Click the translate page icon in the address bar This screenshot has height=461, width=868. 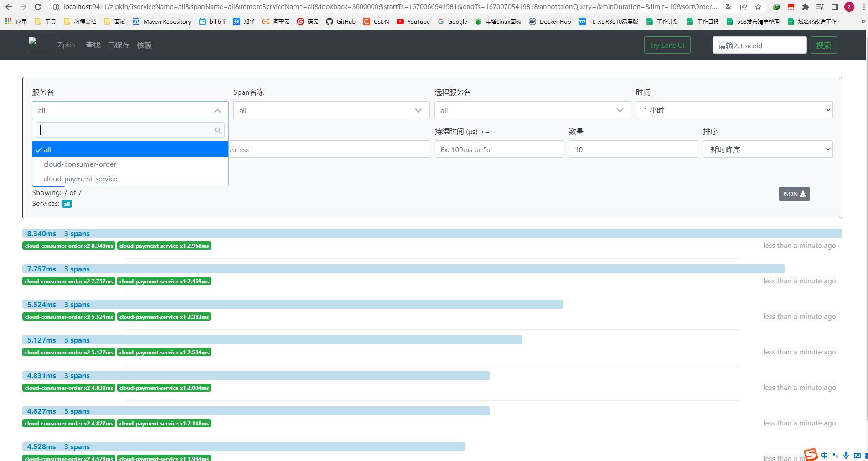coord(729,7)
